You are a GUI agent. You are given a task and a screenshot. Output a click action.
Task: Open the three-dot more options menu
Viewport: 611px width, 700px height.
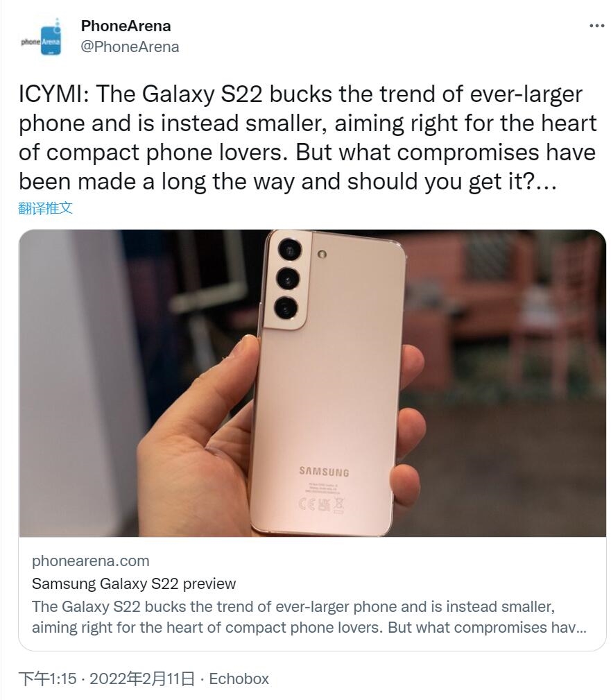pyautogui.click(x=596, y=26)
